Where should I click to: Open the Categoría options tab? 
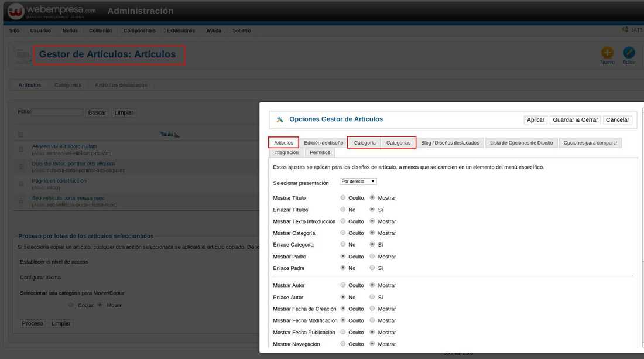pyautogui.click(x=365, y=142)
